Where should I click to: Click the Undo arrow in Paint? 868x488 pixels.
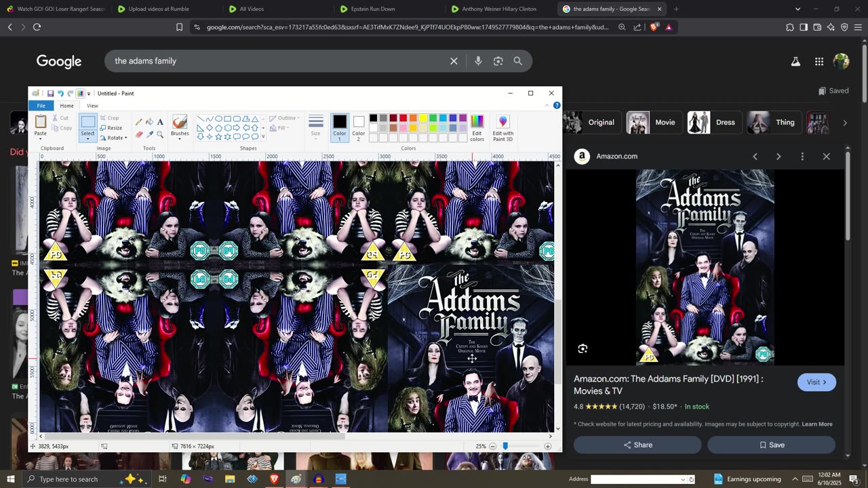pos(60,94)
